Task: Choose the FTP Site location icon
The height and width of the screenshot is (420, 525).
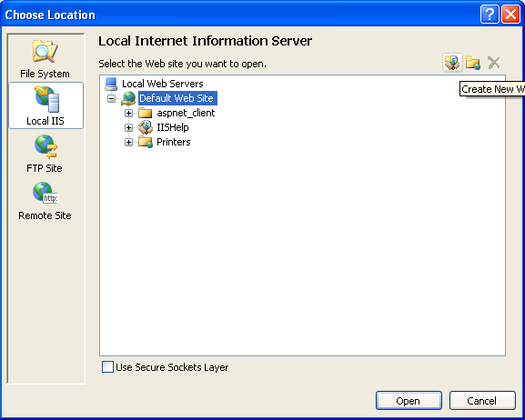Action: pyautogui.click(x=45, y=146)
